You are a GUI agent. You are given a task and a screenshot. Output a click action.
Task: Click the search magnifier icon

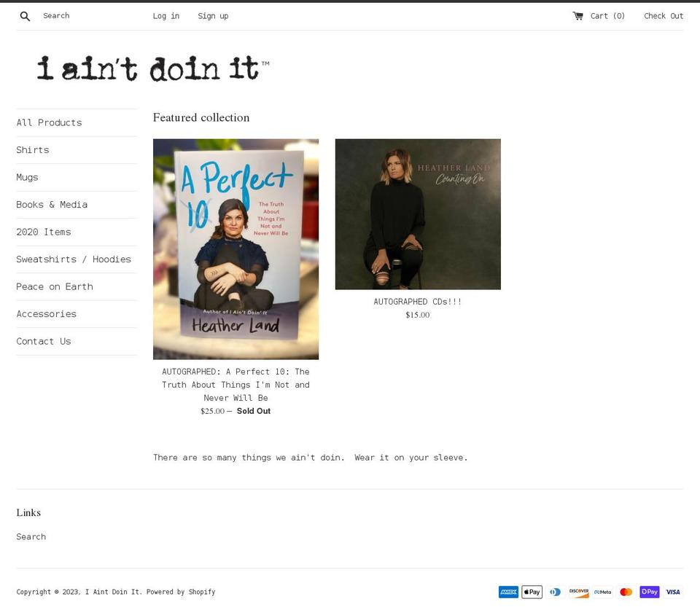click(x=25, y=15)
